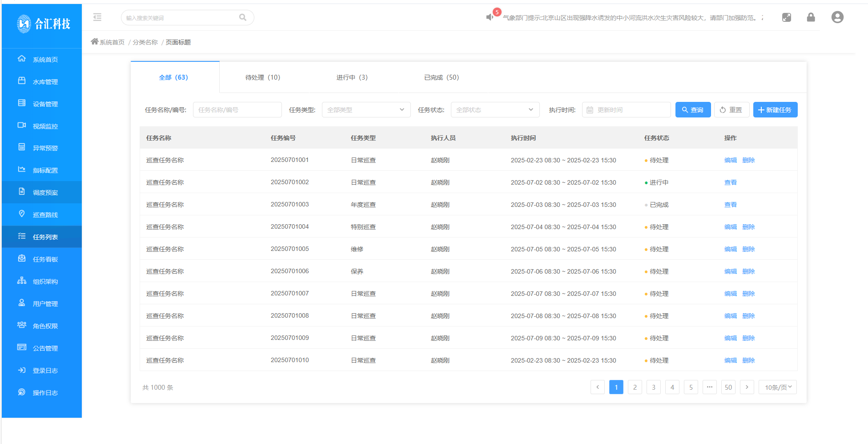Open notifications via the speaker announcement icon
868x444 pixels.
[490, 17]
